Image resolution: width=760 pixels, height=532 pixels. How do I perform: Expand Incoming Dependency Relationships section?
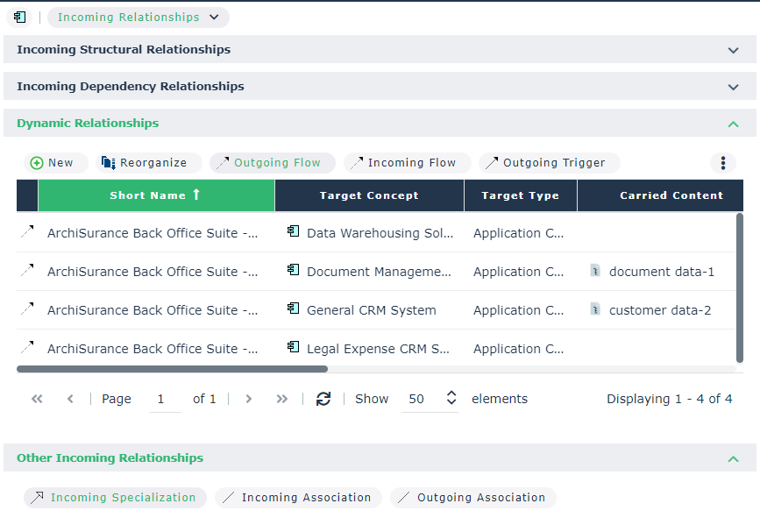[x=733, y=87]
